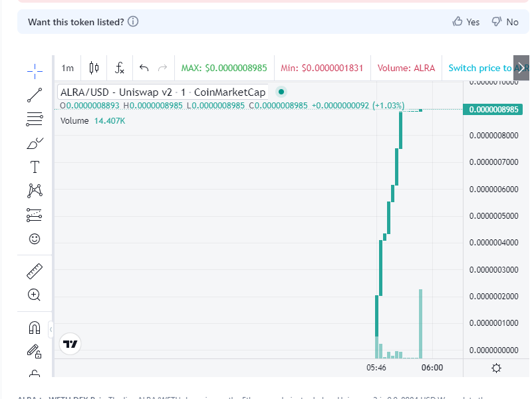Select the brush drawing tool
Screen dimensions: 532x399
tap(35, 143)
